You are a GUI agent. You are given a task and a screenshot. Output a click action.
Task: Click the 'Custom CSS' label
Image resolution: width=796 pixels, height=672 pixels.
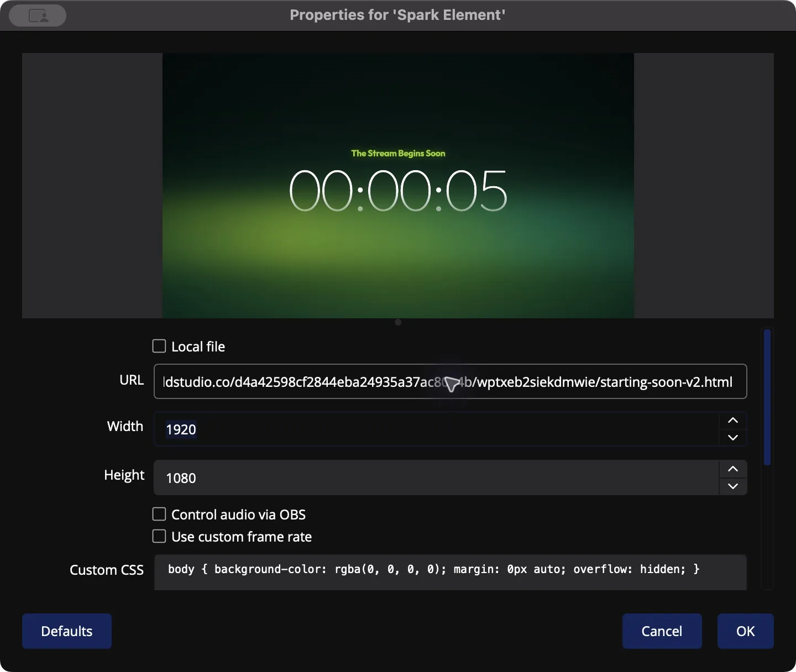107,570
